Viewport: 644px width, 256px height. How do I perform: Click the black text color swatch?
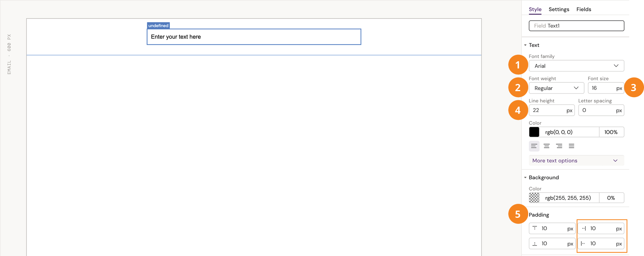pyautogui.click(x=534, y=132)
